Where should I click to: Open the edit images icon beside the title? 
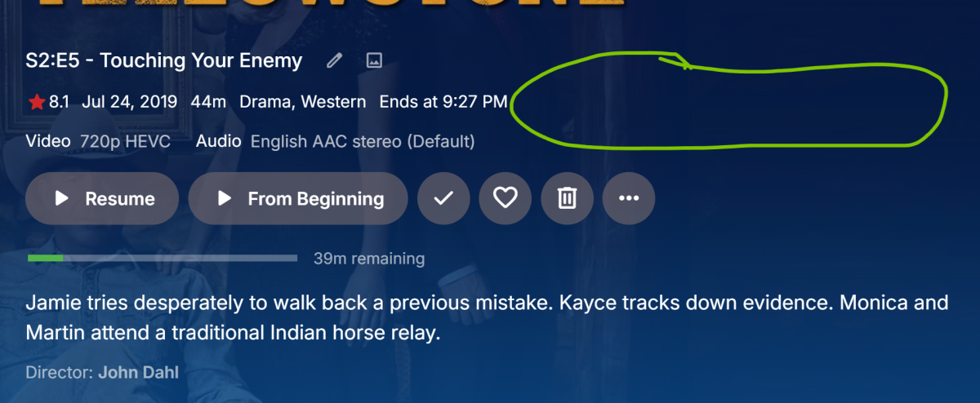(x=374, y=60)
